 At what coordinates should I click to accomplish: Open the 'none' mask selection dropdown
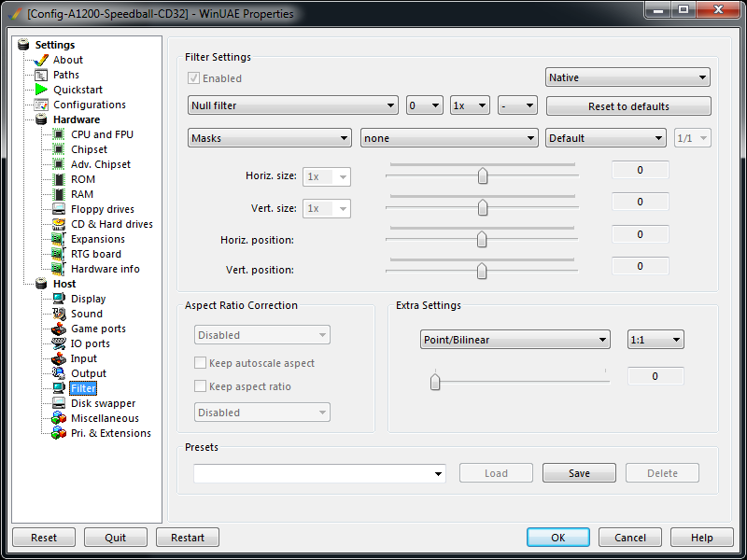pyautogui.click(x=449, y=138)
